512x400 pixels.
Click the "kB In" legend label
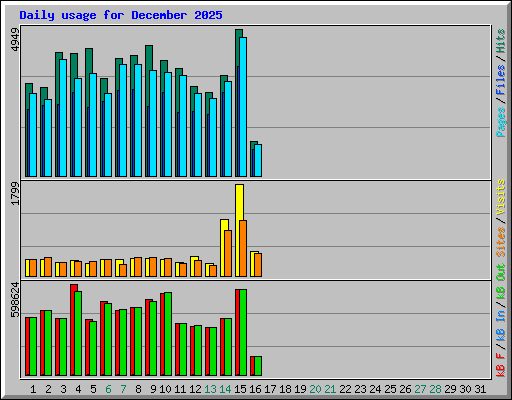(500, 325)
